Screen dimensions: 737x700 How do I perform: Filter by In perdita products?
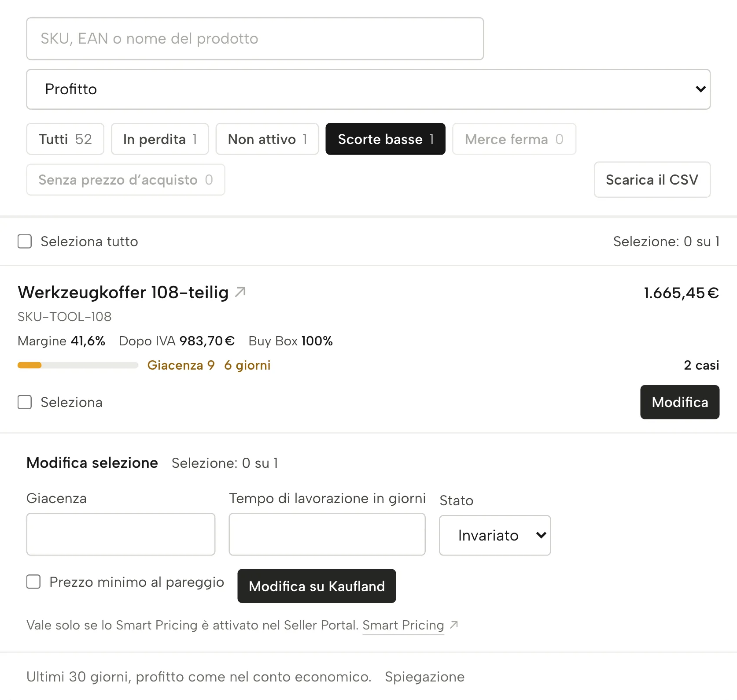[x=160, y=139]
